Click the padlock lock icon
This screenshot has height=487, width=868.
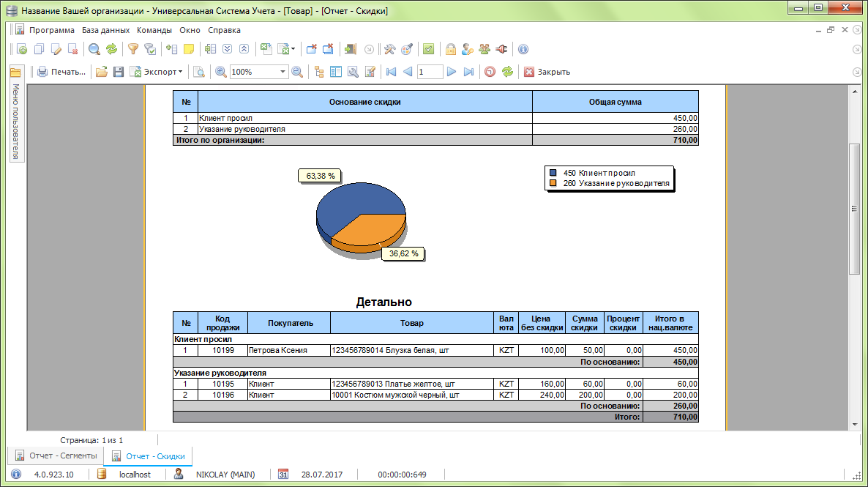[451, 49]
